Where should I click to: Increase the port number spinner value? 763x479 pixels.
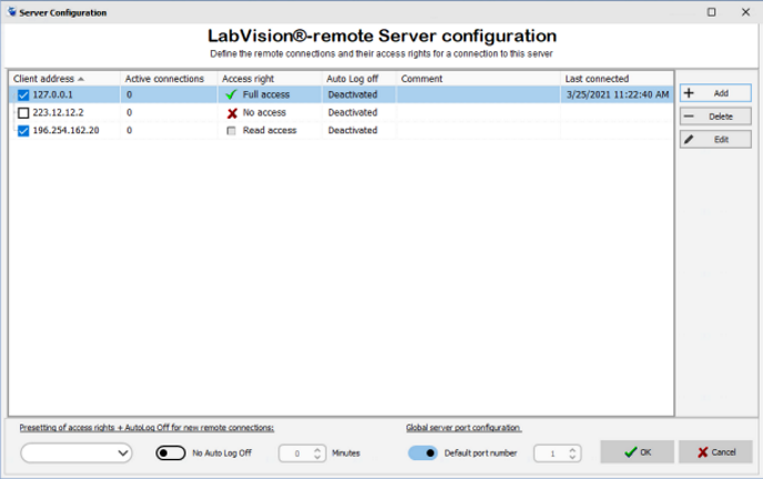[572, 449]
